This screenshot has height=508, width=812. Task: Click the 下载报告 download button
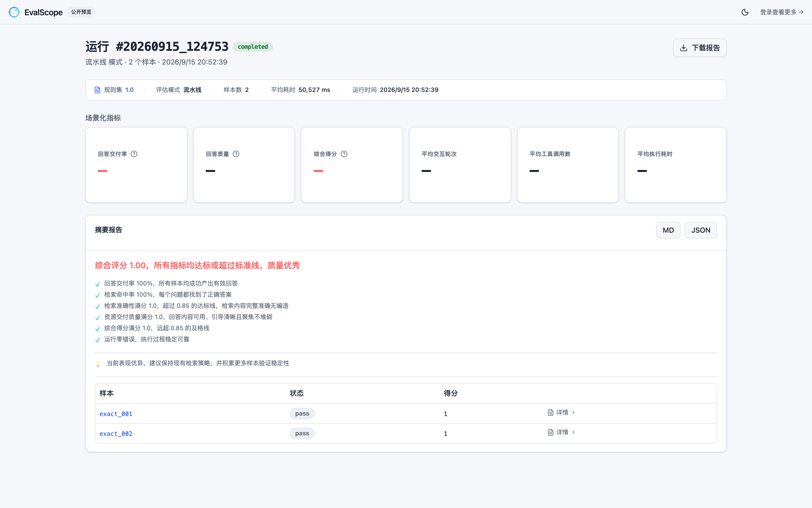(x=700, y=48)
